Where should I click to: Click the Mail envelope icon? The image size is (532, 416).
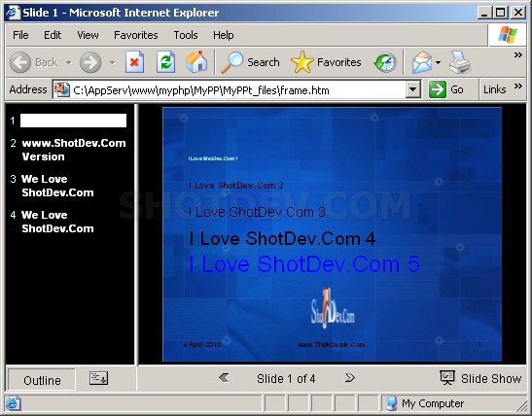point(422,63)
